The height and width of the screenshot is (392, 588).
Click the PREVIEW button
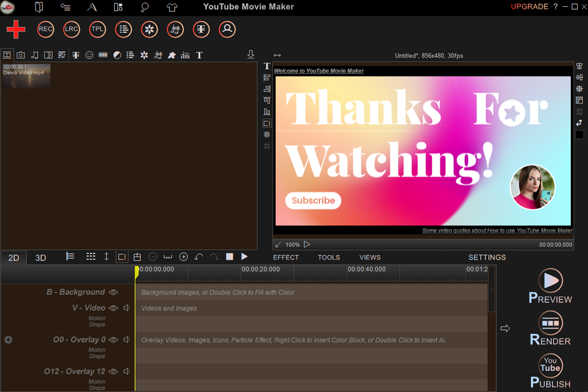pyautogui.click(x=550, y=286)
